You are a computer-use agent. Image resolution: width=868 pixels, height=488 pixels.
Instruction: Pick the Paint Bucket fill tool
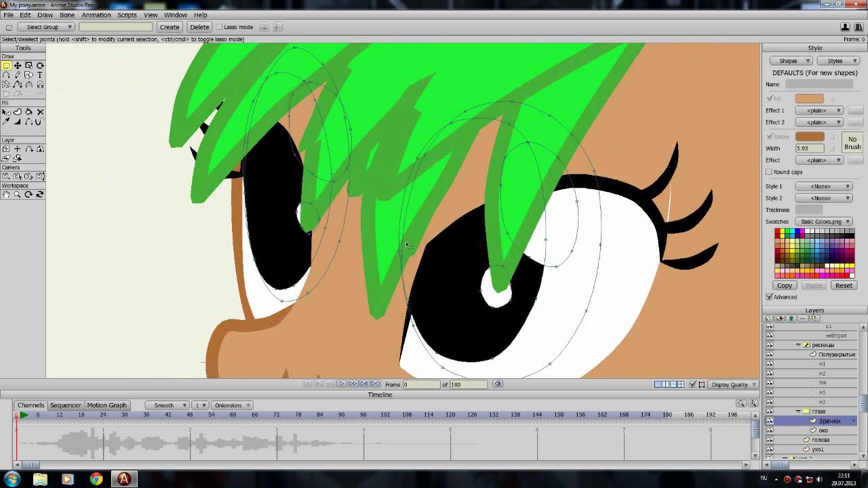(x=28, y=112)
